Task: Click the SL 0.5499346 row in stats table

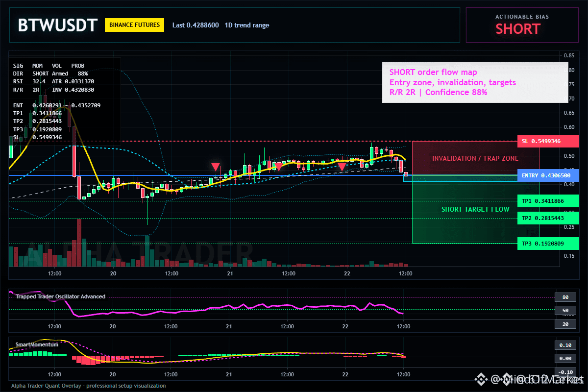Action: tap(37, 137)
